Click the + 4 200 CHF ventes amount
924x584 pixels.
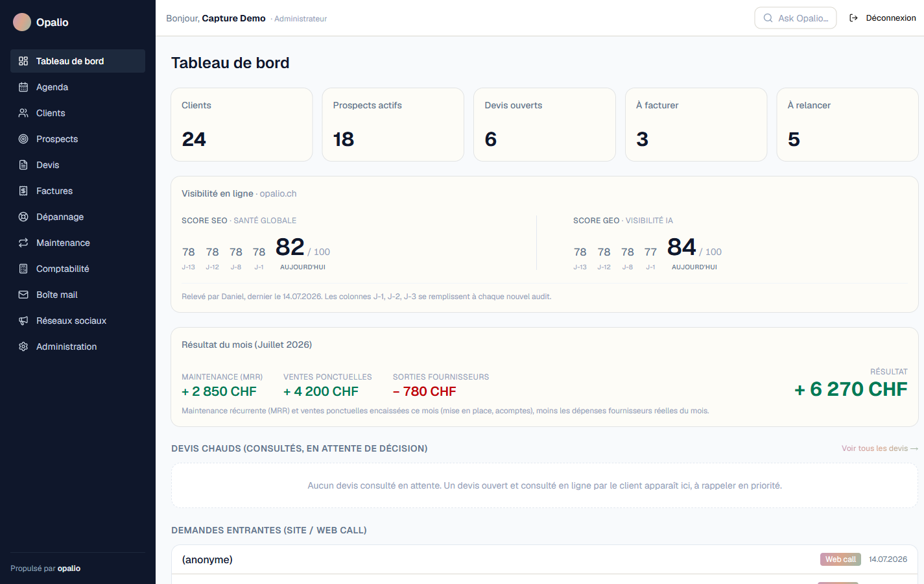(321, 391)
